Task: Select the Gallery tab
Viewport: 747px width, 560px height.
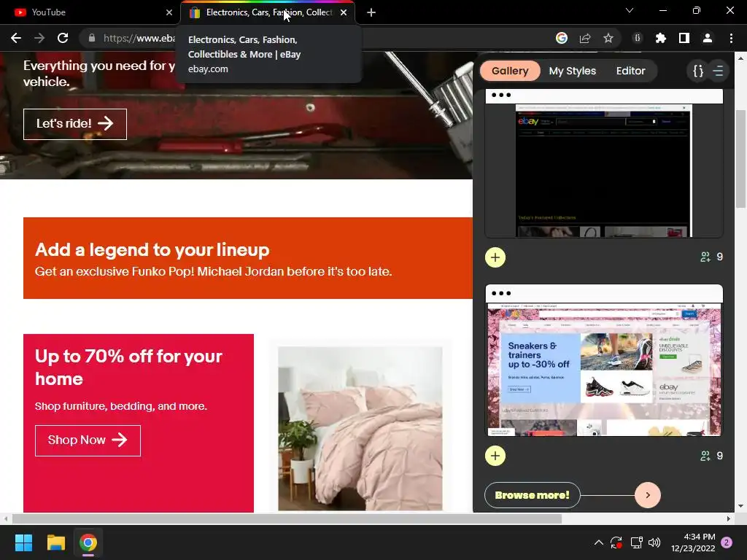Action: click(510, 71)
